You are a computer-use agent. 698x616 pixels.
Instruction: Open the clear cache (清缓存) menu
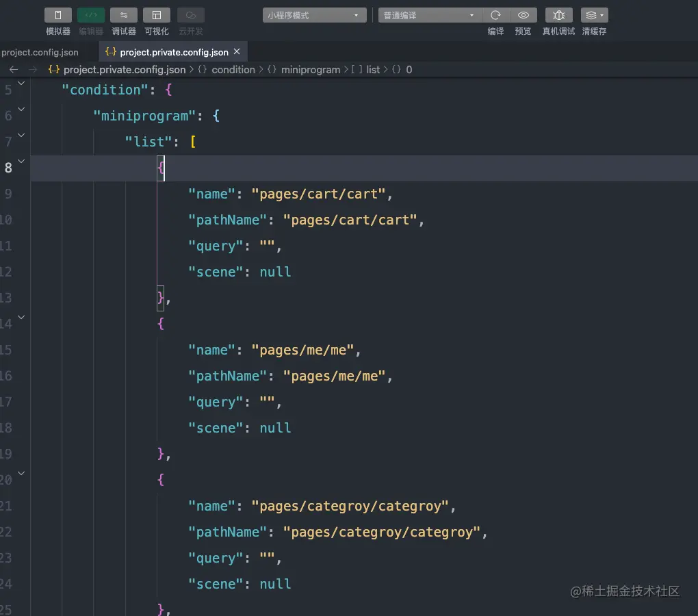coord(594,15)
